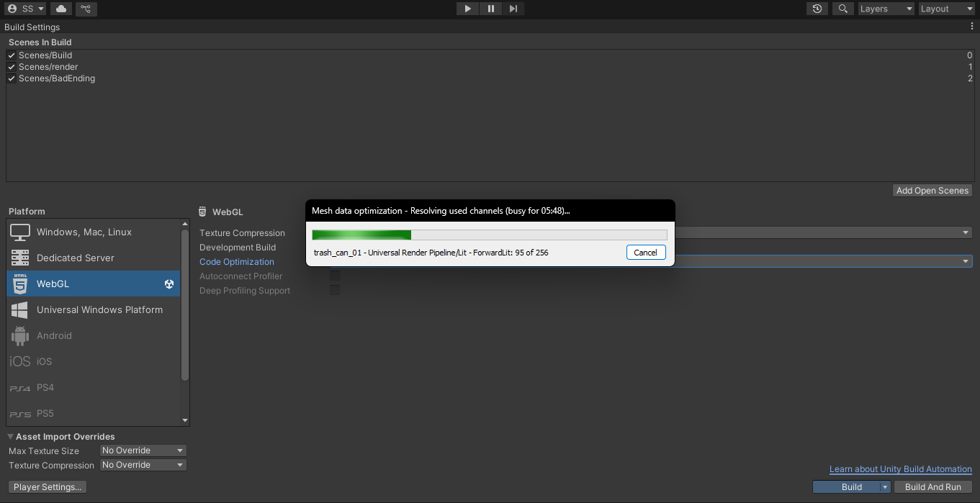Screen dimensions: 980x503
Task: Select Windows, Mac, Linux platform
Action: (x=94, y=232)
